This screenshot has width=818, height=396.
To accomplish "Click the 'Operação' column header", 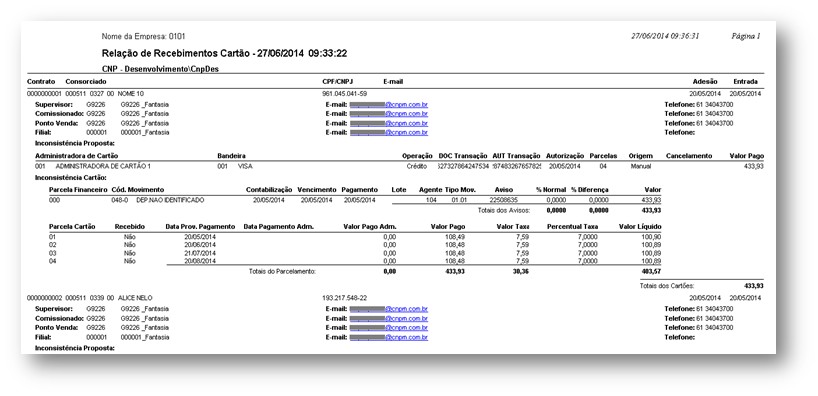I will (417, 156).
